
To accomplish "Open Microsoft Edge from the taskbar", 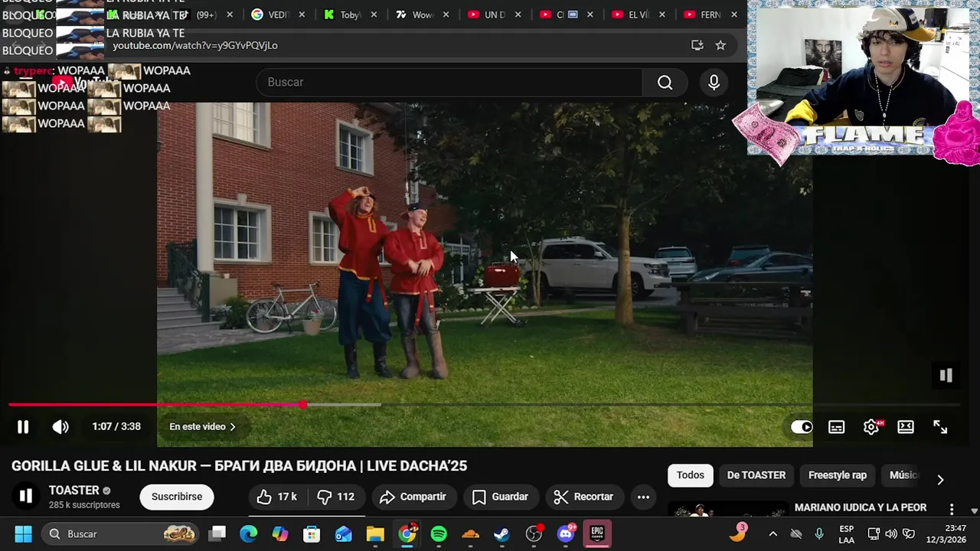I will pos(249,533).
